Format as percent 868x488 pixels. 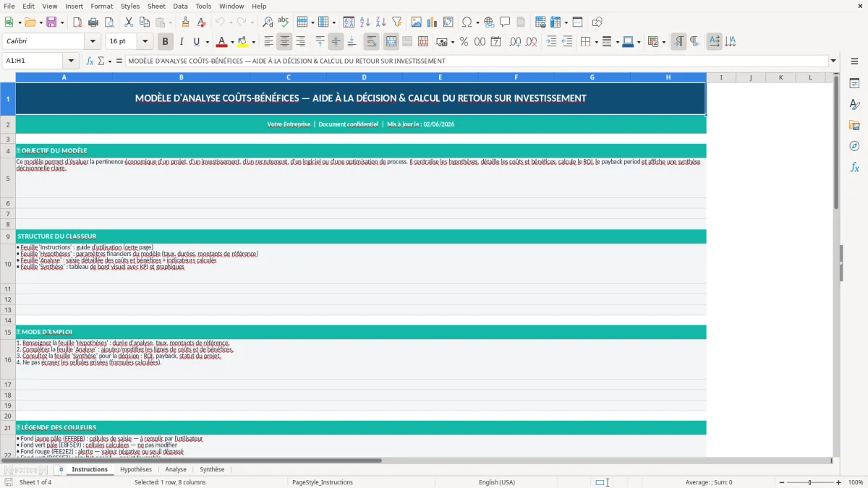[464, 42]
